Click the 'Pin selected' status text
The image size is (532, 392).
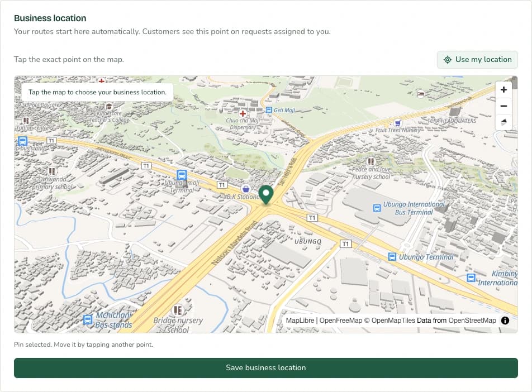(x=83, y=345)
